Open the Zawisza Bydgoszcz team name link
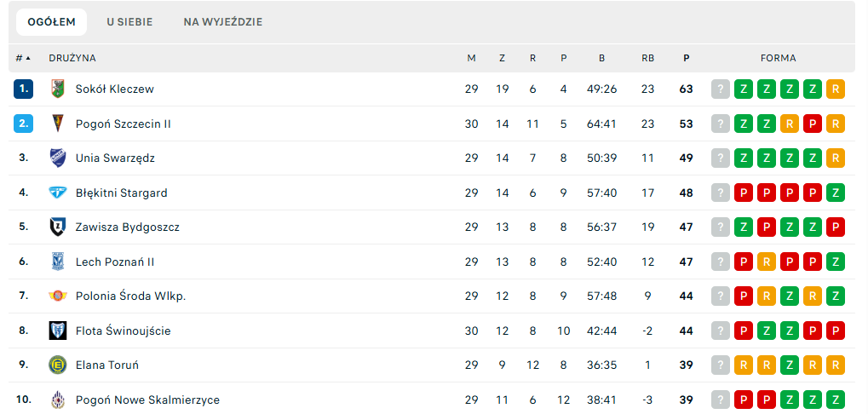The height and width of the screenshot is (414, 868). [128, 227]
